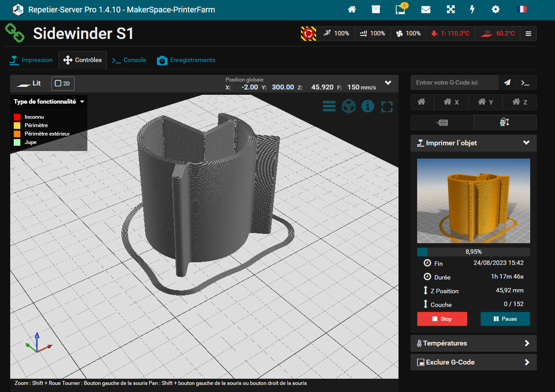Open the messages envelope icon
The height and width of the screenshot is (392, 555).
click(426, 9)
